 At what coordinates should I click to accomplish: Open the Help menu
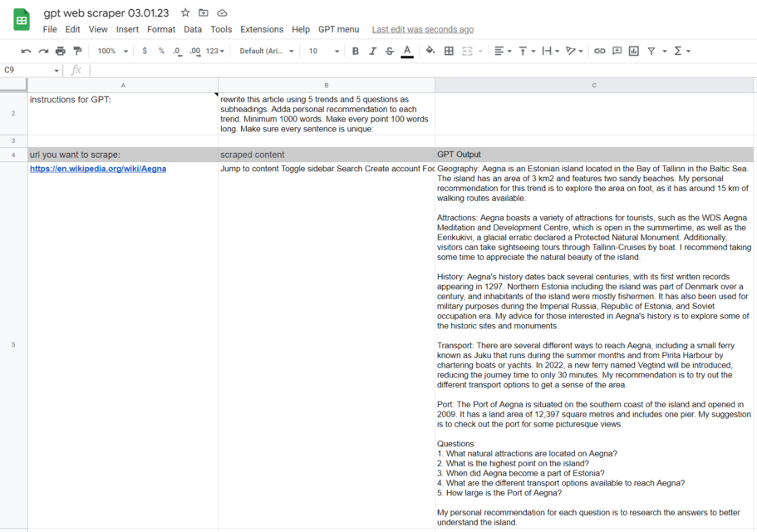point(301,29)
